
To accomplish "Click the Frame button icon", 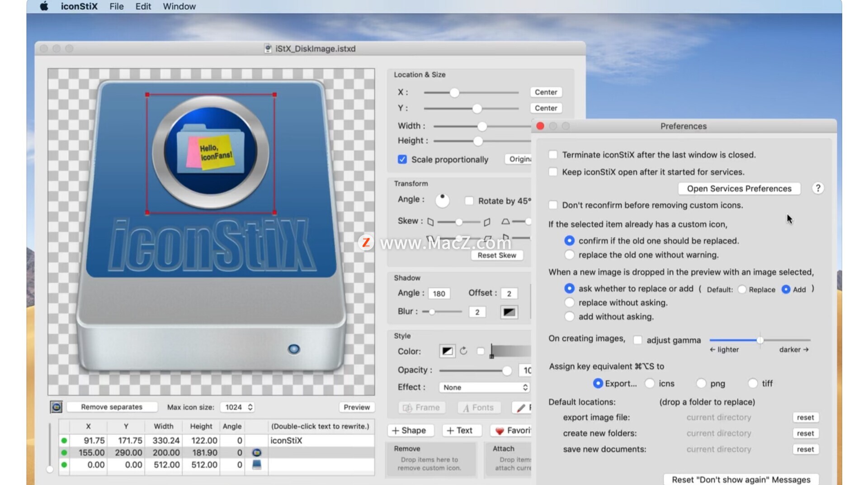I will click(x=422, y=408).
